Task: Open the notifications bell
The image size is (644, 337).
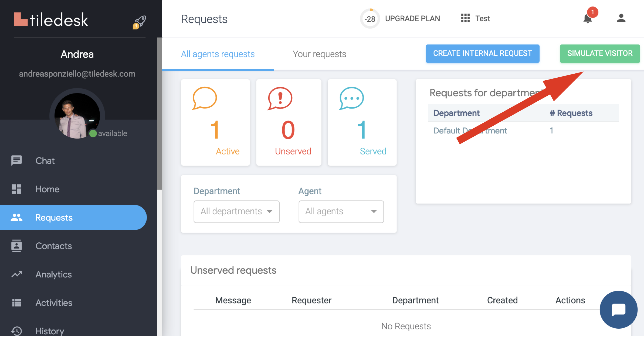Action: [x=588, y=19]
